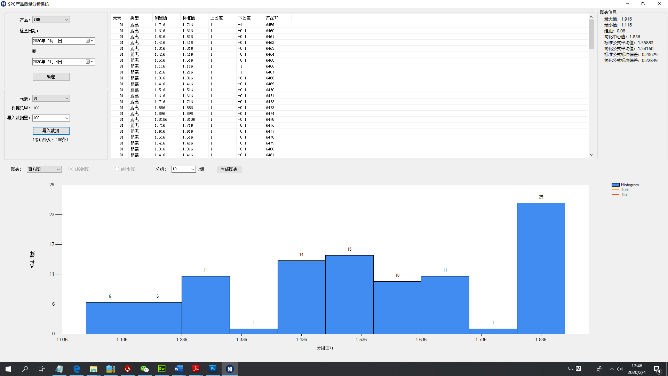Screen dimensions: 668x376
Task: Expand the chart type dropdown above the histogram
Action: tap(44, 169)
